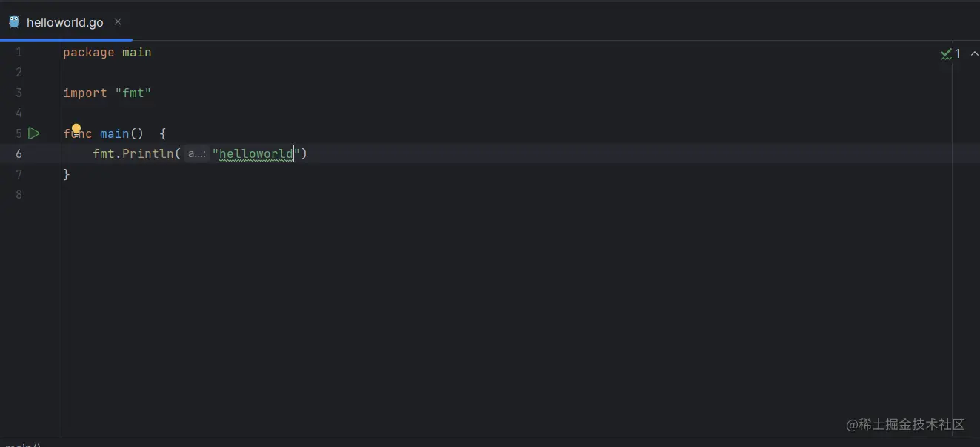Click the "fmt" import string
The height and width of the screenshot is (447, 980).
coord(133,93)
